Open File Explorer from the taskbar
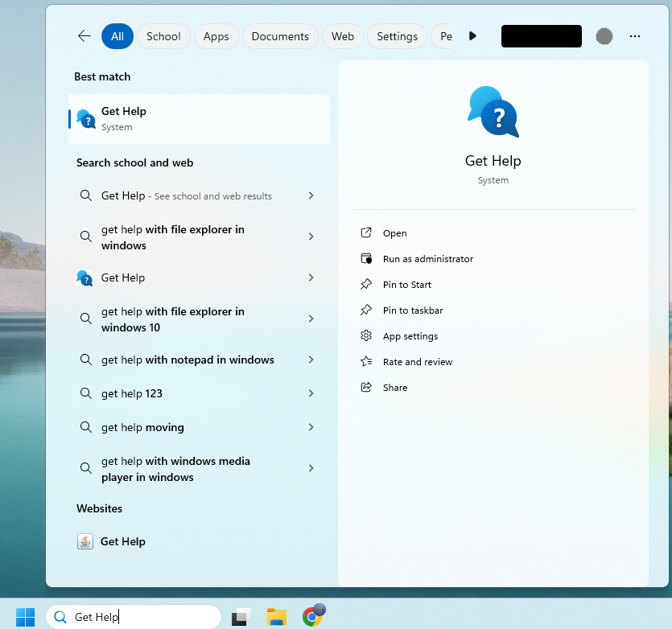The width and height of the screenshot is (672, 629). pyautogui.click(x=277, y=616)
